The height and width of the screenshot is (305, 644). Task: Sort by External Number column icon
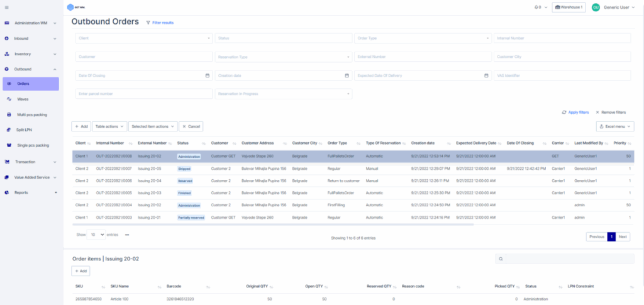170,143
